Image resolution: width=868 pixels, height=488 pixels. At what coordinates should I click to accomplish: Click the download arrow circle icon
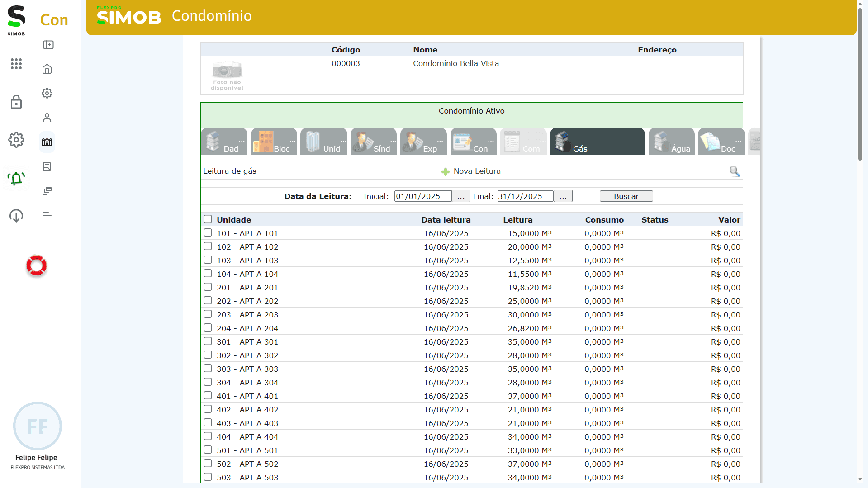point(16,216)
